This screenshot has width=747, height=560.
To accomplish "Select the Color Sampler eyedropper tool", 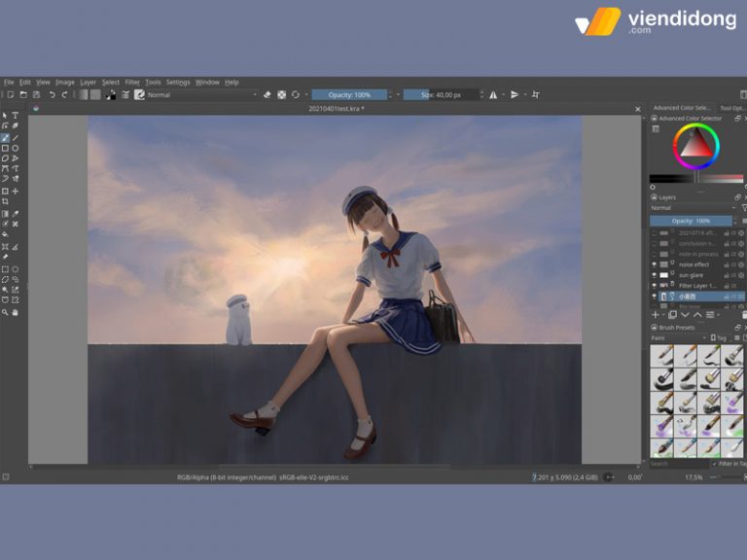I will click(x=16, y=213).
